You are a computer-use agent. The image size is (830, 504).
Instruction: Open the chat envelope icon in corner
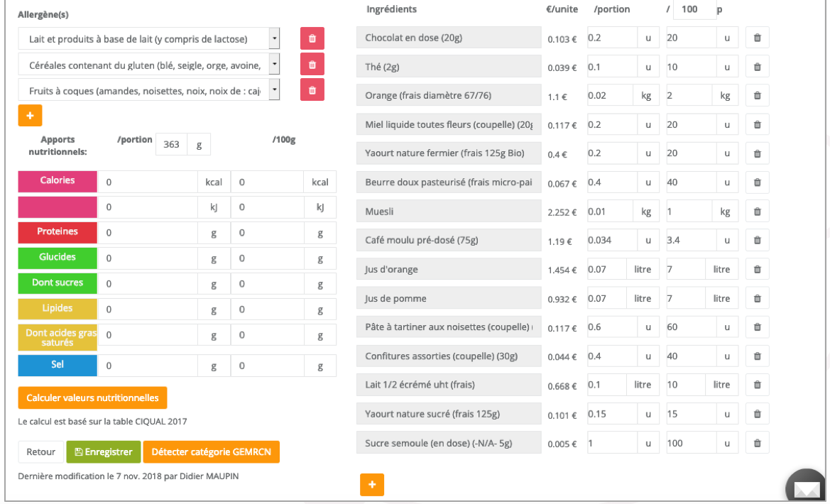pos(807,488)
